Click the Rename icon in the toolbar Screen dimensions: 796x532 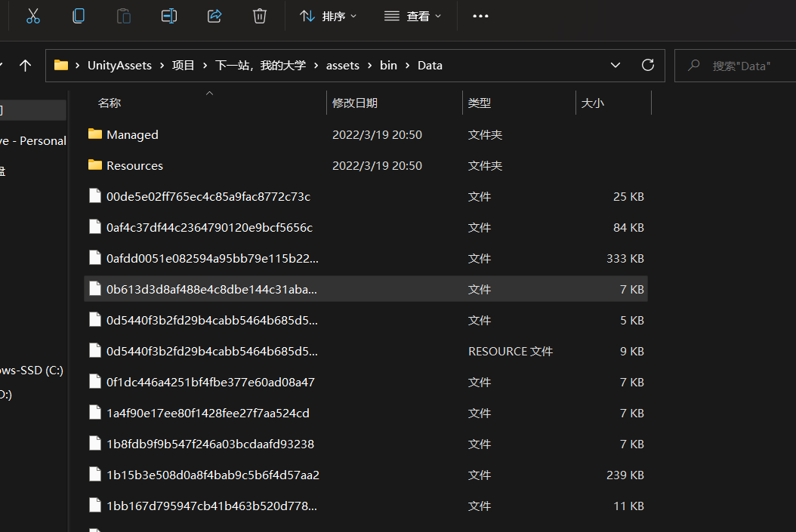tap(169, 15)
